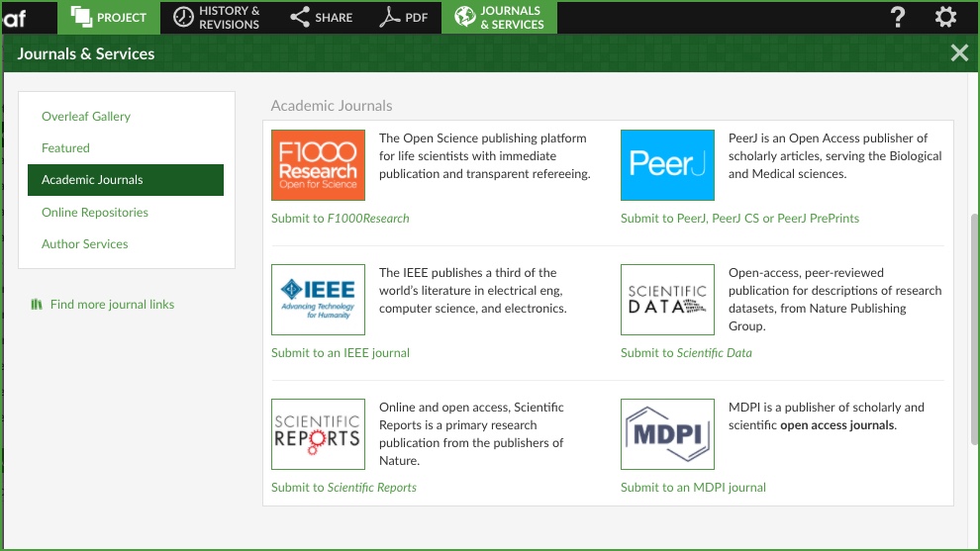Click the F1000 Research logo
The height and width of the screenshot is (551, 980).
click(x=318, y=165)
